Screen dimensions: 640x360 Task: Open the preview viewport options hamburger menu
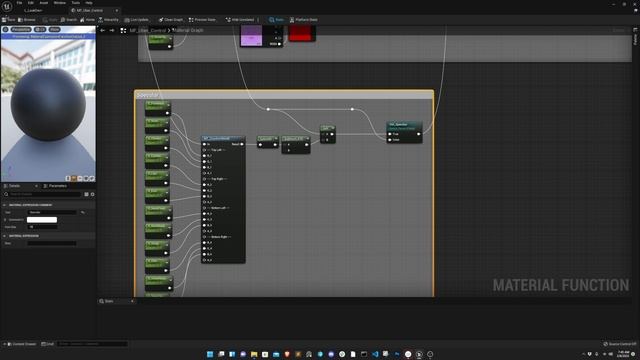coord(5,29)
